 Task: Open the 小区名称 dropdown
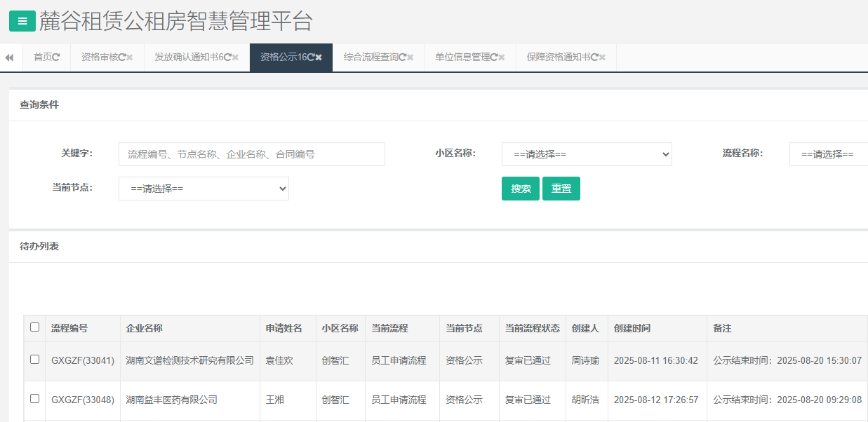(x=587, y=154)
